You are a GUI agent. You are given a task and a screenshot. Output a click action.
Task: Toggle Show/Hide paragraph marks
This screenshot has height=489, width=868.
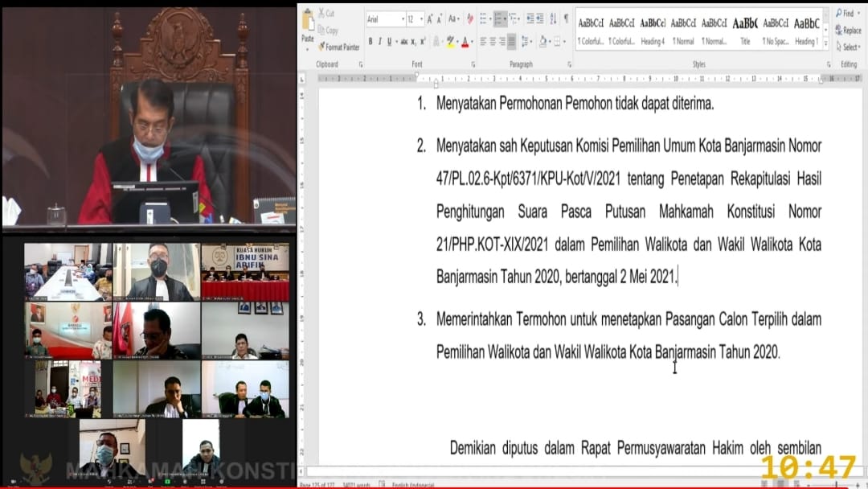[566, 18]
